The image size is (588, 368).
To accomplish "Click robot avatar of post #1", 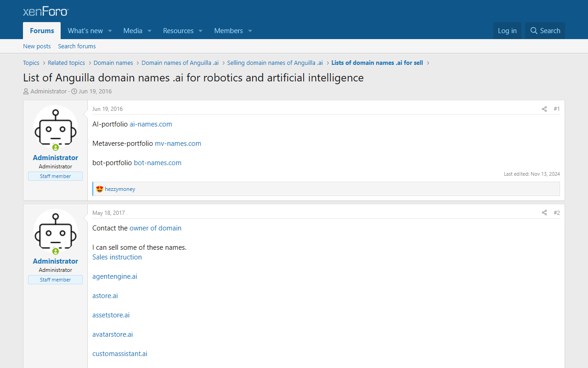I will pyautogui.click(x=56, y=127).
